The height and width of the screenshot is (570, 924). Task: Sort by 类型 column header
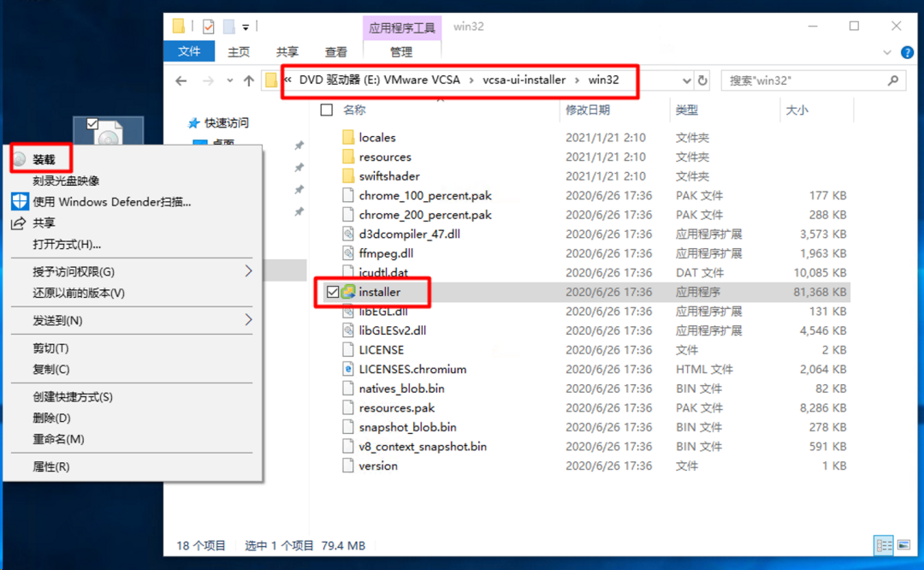pyautogui.click(x=686, y=110)
